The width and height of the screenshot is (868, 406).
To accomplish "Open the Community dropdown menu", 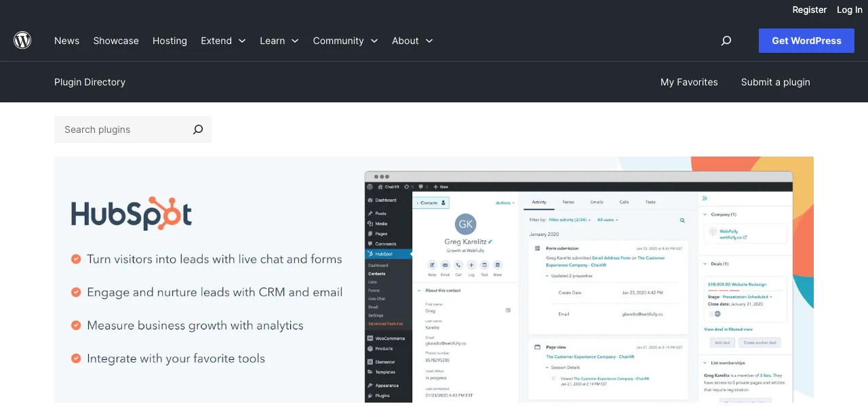I will click(x=345, y=41).
